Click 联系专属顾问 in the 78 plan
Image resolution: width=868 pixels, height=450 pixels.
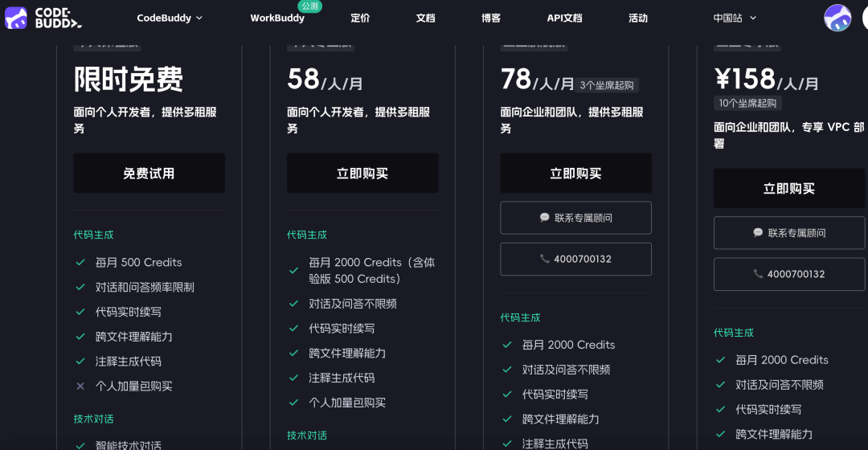[x=575, y=218]
